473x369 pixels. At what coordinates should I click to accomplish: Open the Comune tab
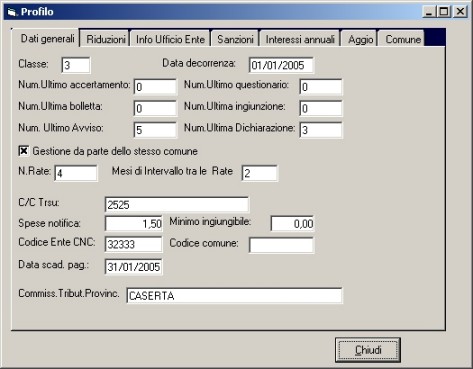pos(402,39)
